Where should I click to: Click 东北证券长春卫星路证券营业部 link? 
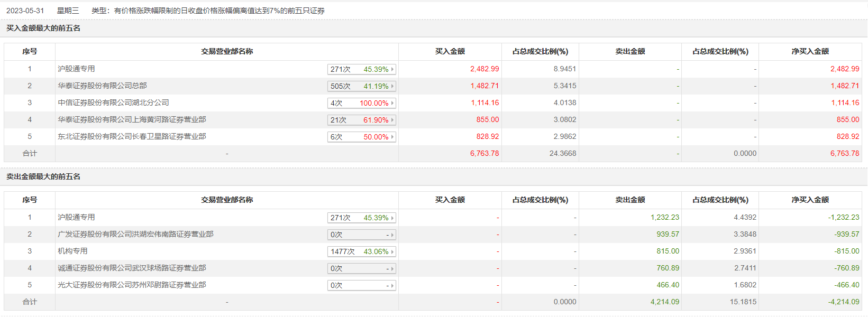click(132, 137)
